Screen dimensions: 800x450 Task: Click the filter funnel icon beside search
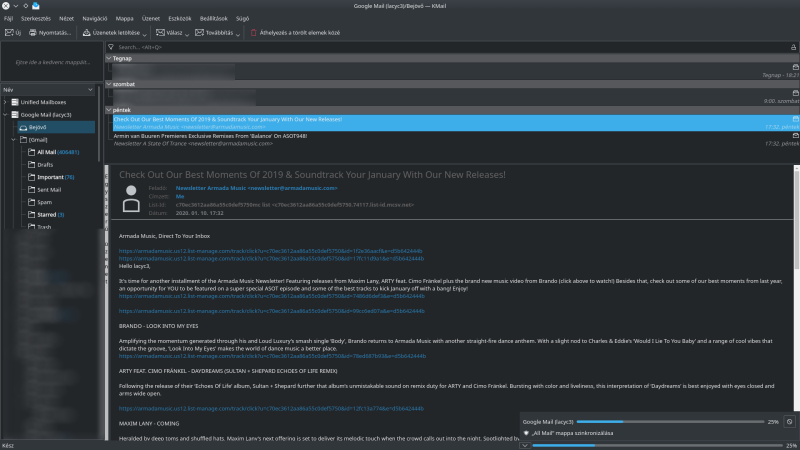point(111,47)
